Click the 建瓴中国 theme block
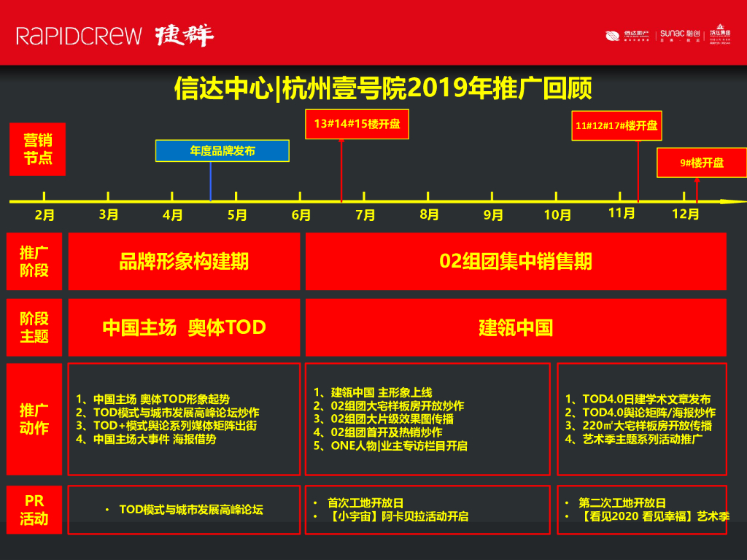 pyautogui.click(x=516, y=327)
